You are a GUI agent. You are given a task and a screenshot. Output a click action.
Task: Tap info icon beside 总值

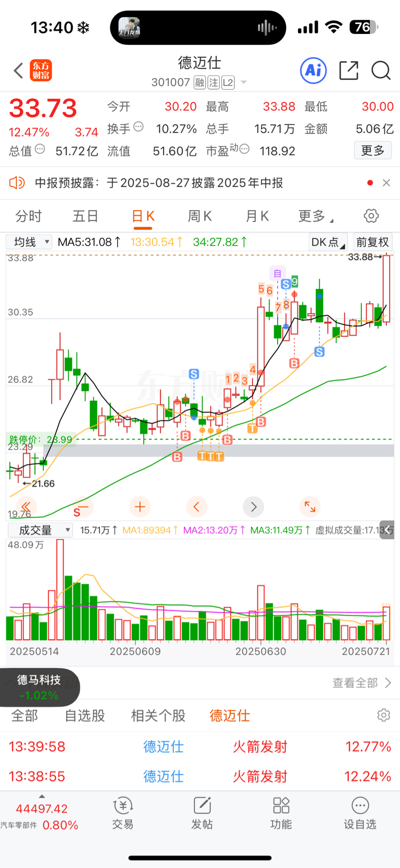[40, 149]
